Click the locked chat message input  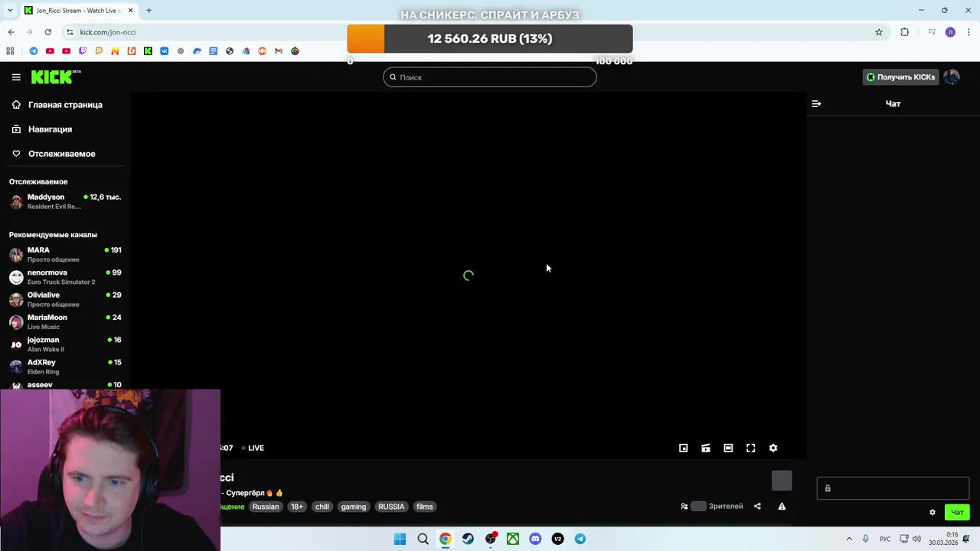[893, 488]
